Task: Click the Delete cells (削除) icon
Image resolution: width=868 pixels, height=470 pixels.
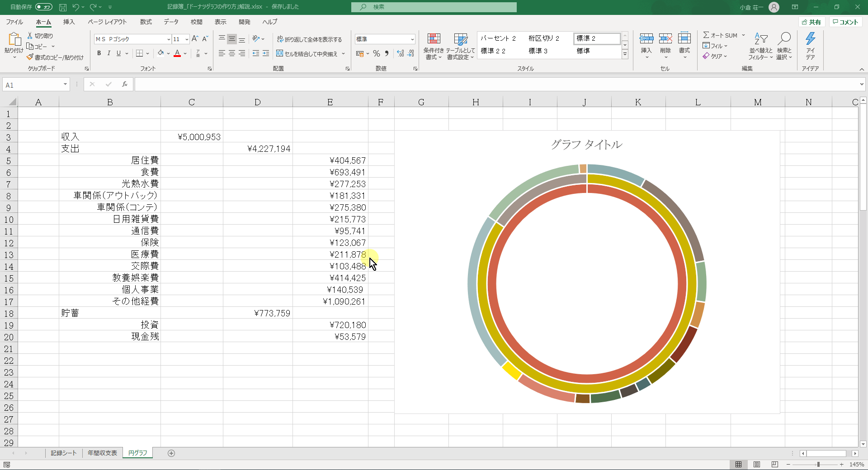Action: (x=665, y=38)
